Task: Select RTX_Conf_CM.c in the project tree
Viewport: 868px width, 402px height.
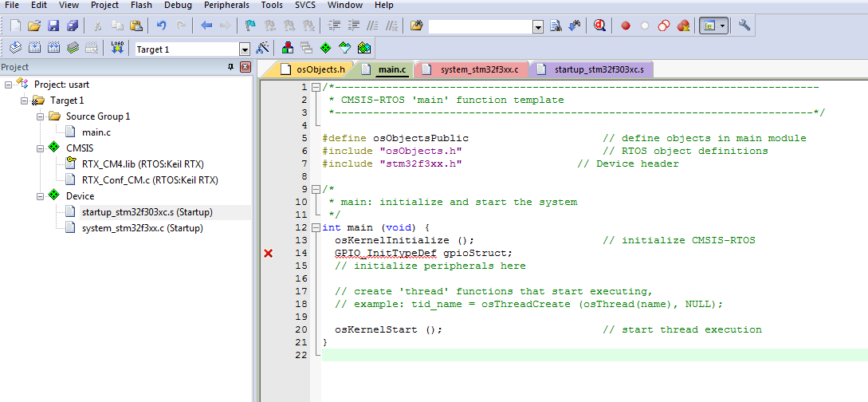Action: pos(150,180)
